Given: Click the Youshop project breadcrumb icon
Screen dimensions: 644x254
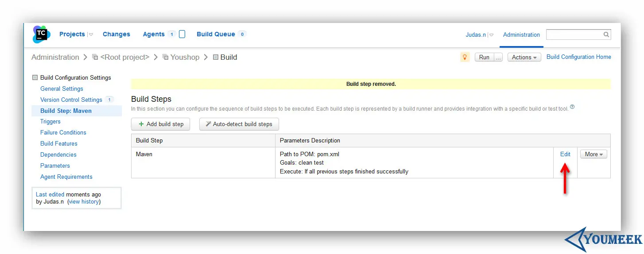Looking at the screenshot, I should [x=165, y=57].
